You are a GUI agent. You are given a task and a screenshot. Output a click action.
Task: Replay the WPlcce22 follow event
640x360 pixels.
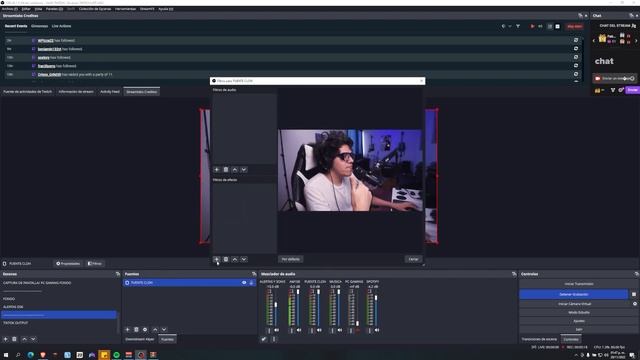pyautogui.click(x=576, y=40)
